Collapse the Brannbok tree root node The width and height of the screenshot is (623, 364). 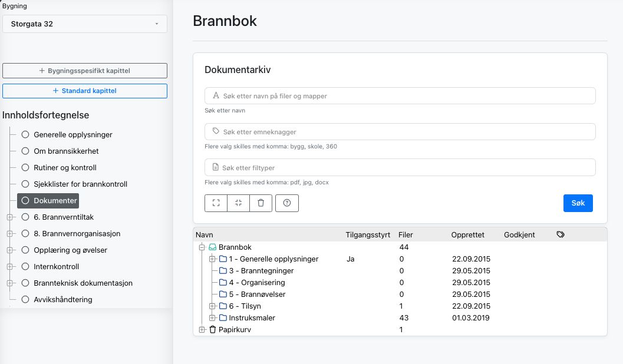click(x=202, y=247)
